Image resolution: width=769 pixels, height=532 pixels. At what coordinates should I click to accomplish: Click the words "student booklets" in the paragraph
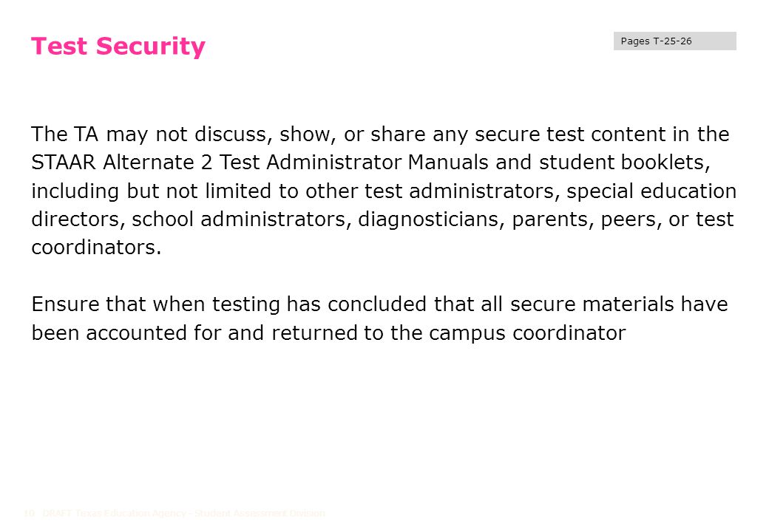point(624,162)
